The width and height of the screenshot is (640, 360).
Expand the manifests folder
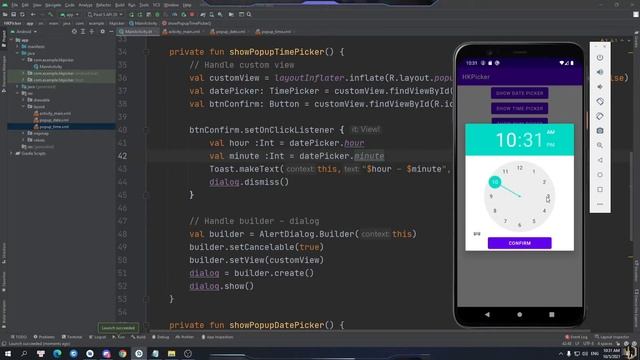[x=17, y=47]
